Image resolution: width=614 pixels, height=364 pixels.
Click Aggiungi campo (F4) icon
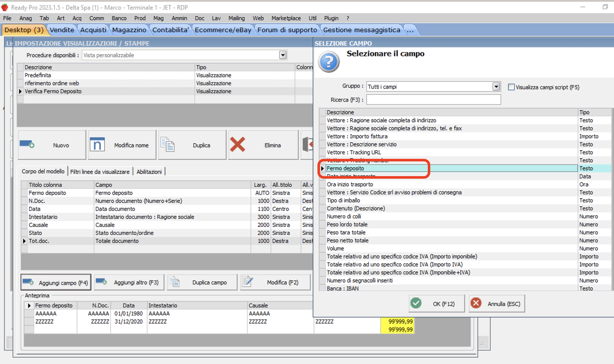28,282
